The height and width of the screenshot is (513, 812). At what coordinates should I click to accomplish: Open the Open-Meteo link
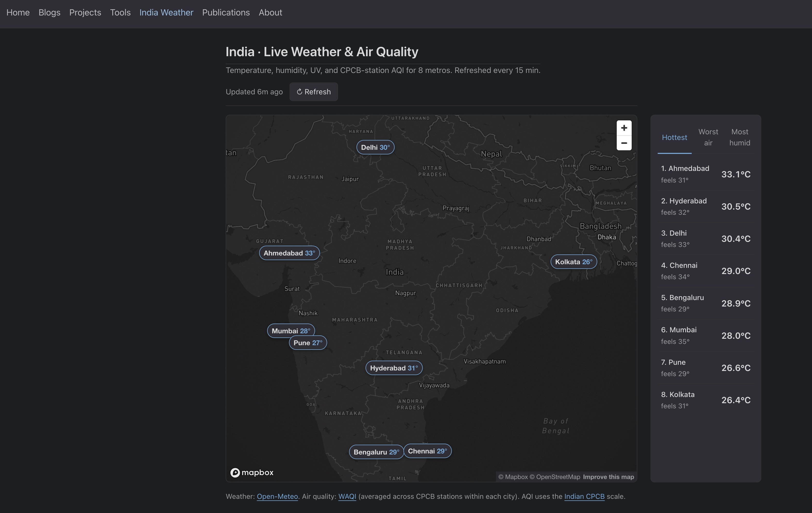(277, 497)
